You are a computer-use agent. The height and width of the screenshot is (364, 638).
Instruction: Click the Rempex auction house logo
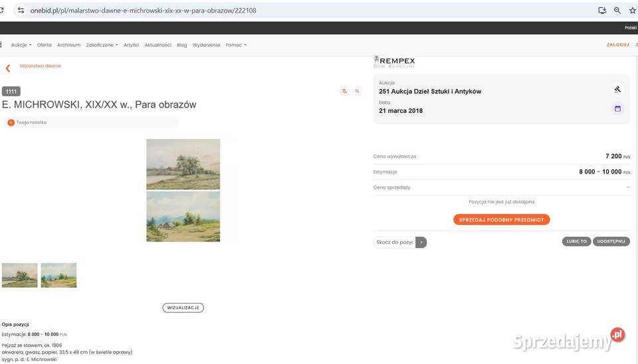pos(394,62)
